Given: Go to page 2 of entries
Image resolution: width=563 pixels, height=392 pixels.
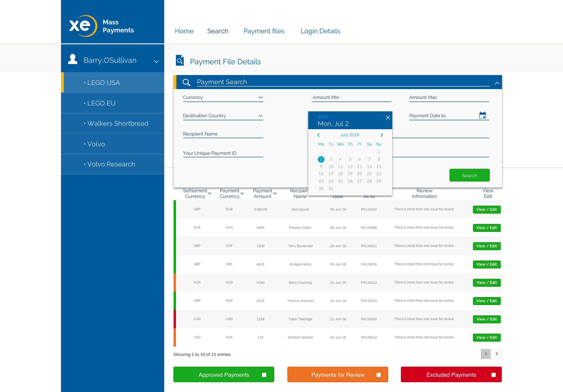Looking at the screenshot, I should click(x=497, y=354).
